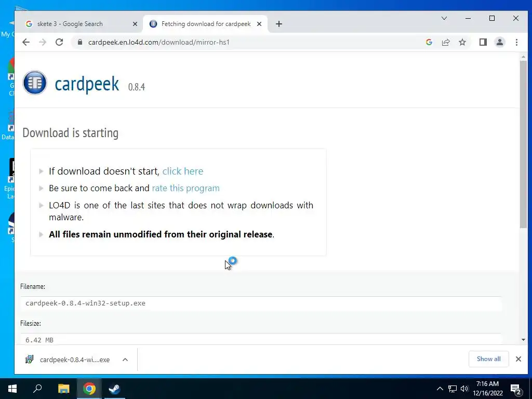Open the Chrome side panel
Image resolution: width=532 pixels, height=399 pixels.
[x=483, y=42]
